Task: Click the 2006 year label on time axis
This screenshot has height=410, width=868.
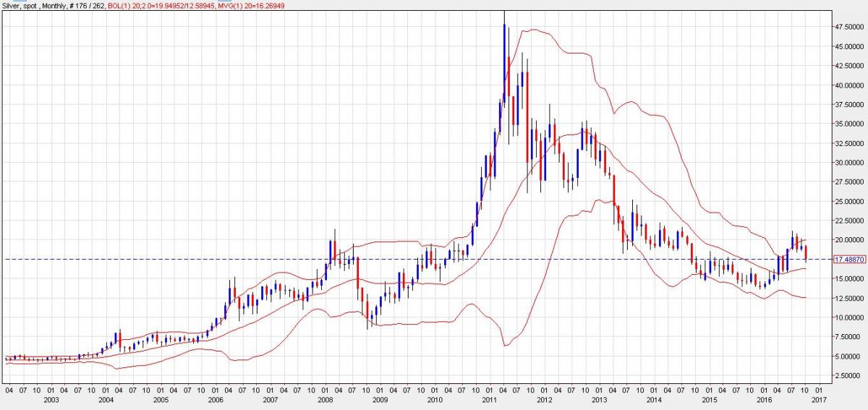Action: (x=215, y=399)
